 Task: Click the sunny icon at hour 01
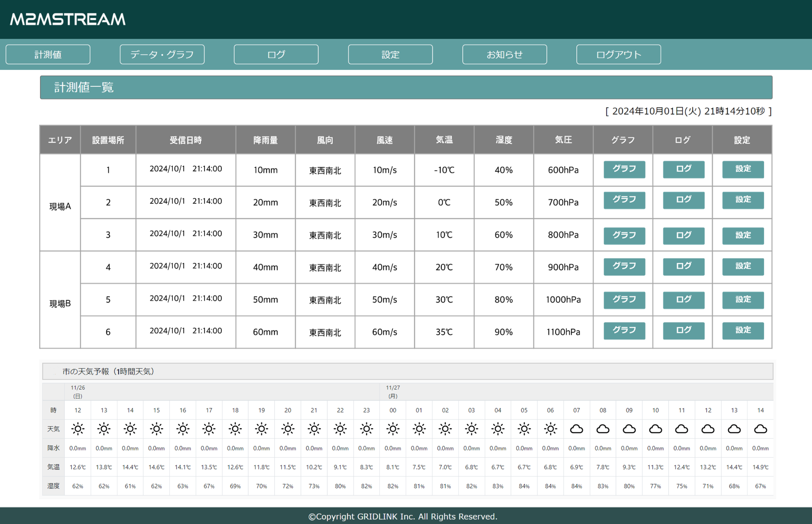click(x=419, y=429)
